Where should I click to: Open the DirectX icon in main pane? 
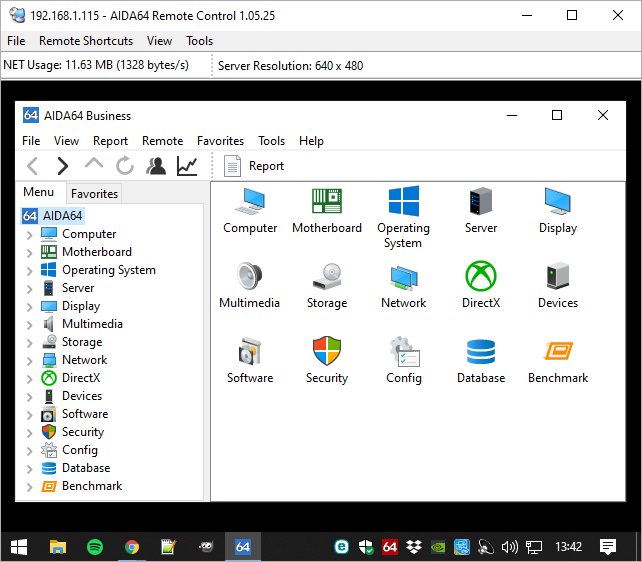click(x=481, y=276)
